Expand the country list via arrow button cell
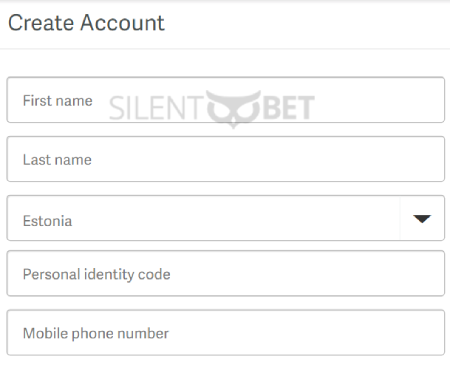The image size is (450, 376). tap(422, 218)
